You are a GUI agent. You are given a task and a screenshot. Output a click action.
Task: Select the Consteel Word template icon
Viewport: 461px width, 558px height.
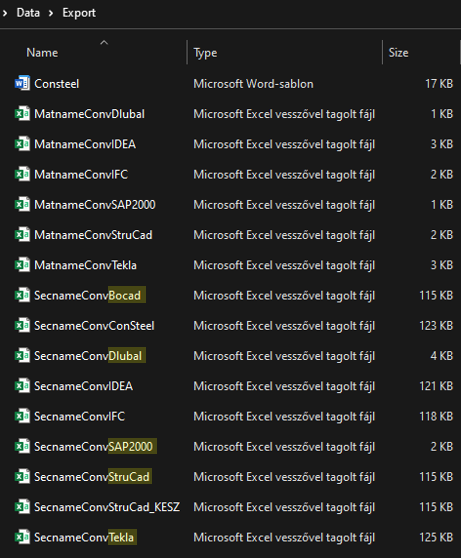click(22, 84)
